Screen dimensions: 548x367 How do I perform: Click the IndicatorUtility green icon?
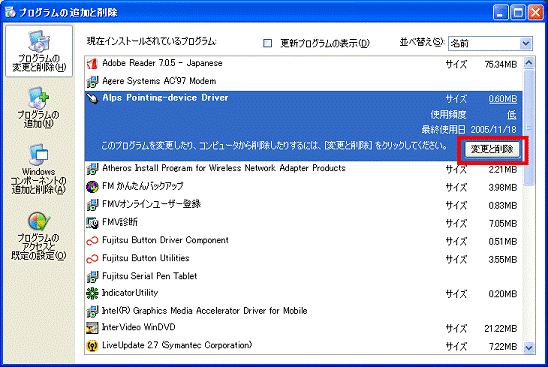(x=92, y=293)
